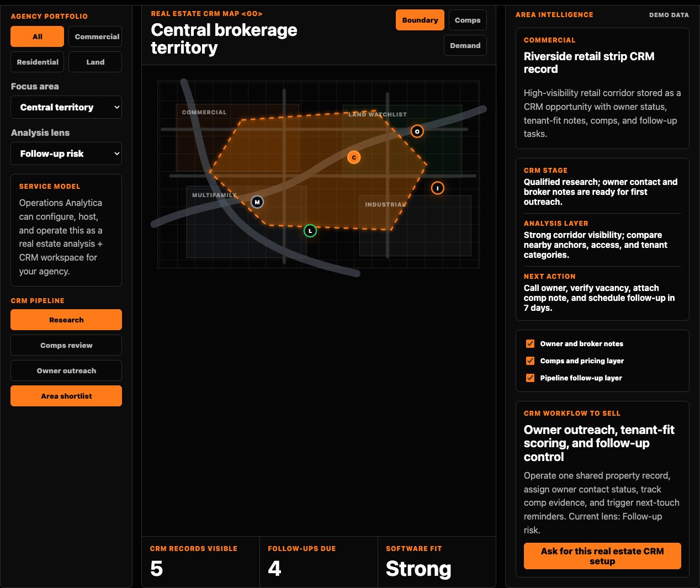The height and width of the screenshot is (588, 700).
Task: Choose the Research pipeline stage
Action: (x=66, y=320)
